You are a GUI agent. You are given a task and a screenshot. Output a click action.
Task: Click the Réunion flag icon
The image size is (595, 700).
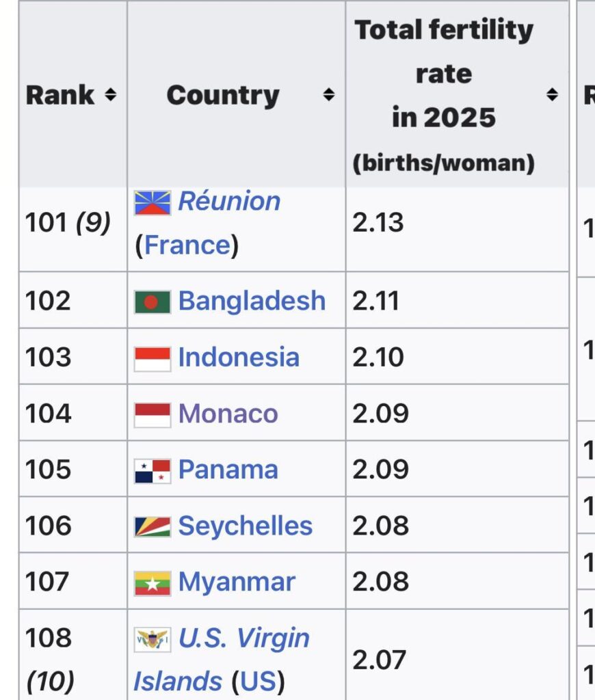(x=153, y=203)
